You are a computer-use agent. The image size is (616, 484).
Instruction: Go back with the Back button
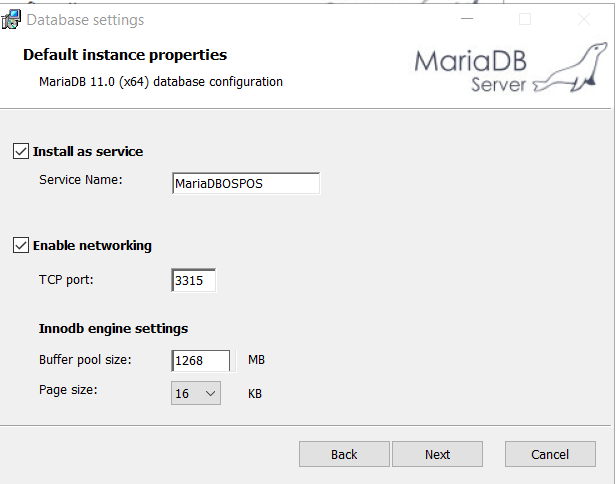[344, 454]
